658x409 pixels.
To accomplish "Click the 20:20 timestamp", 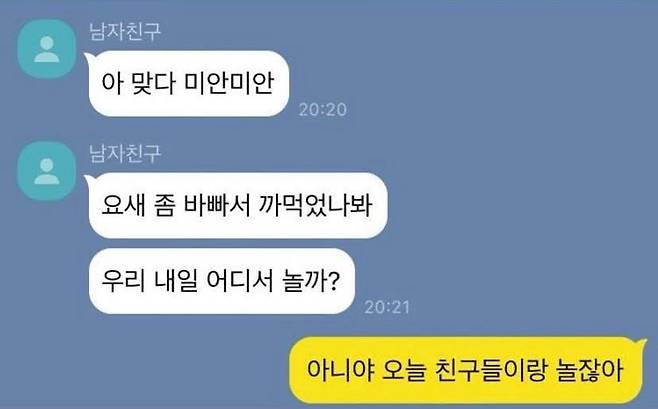I will point(323,110).
